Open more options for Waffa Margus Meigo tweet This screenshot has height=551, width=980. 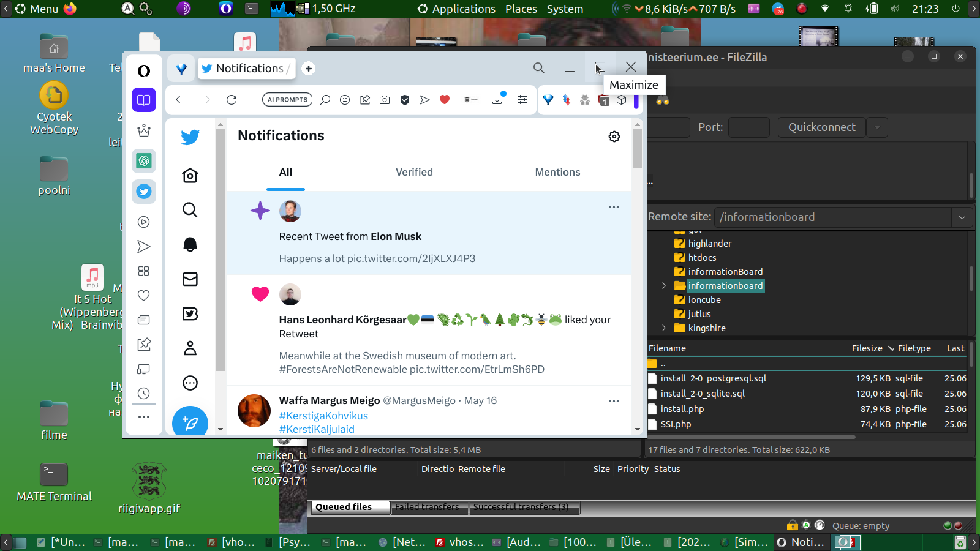(x=614, y=401)
